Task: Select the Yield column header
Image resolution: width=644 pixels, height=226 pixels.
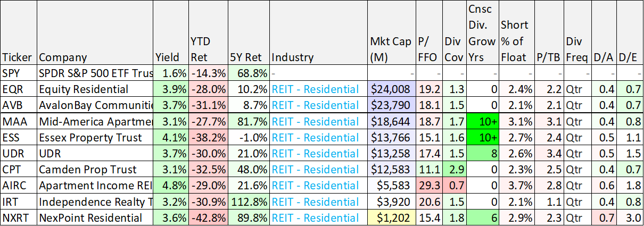Action: [x=170, y=33]
